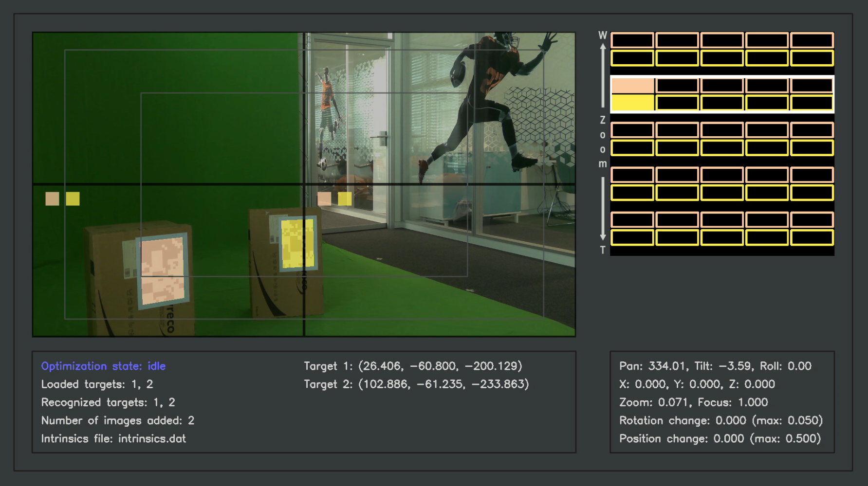Image resolution: width=868 pixels, height=486 pixels.
Task: Click the W wide-zoom label
Action: click(x=603, y=36)
